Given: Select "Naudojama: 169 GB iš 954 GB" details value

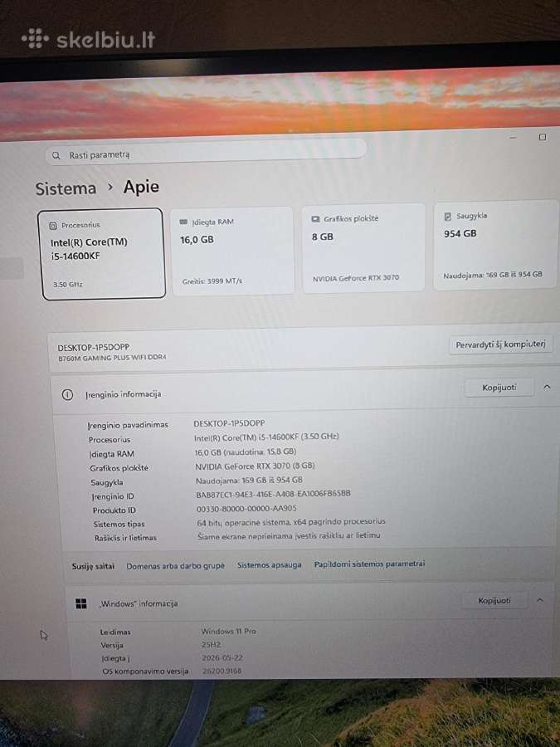Looking at the screenshot, I should point(249,481).
